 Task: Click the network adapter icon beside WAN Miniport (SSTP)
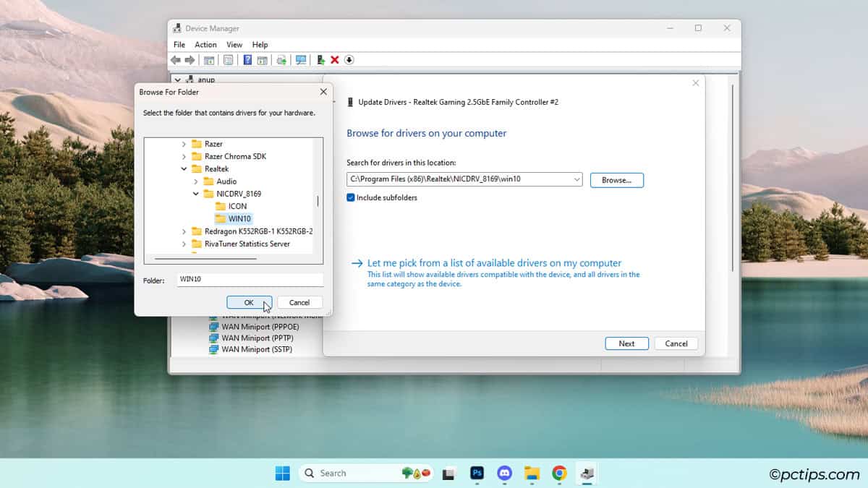point(213,349)
